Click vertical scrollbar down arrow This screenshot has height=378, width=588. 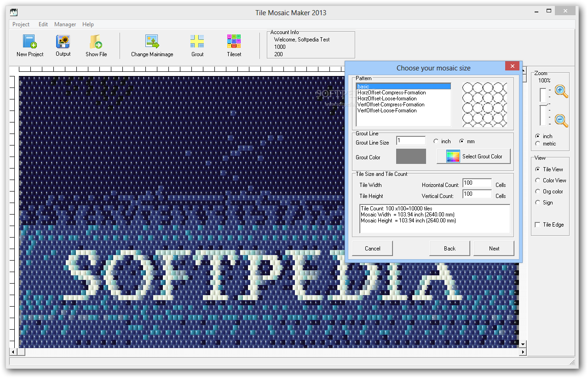522,344
